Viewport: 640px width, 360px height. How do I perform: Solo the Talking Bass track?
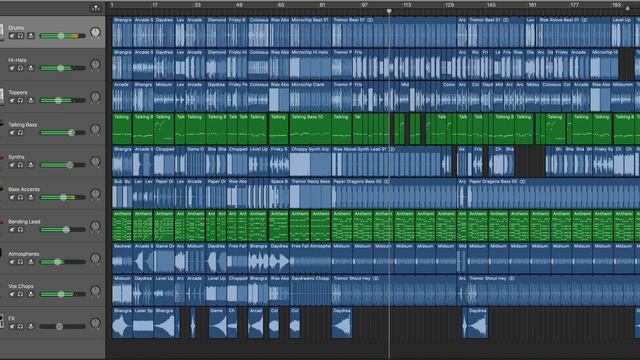20,133
